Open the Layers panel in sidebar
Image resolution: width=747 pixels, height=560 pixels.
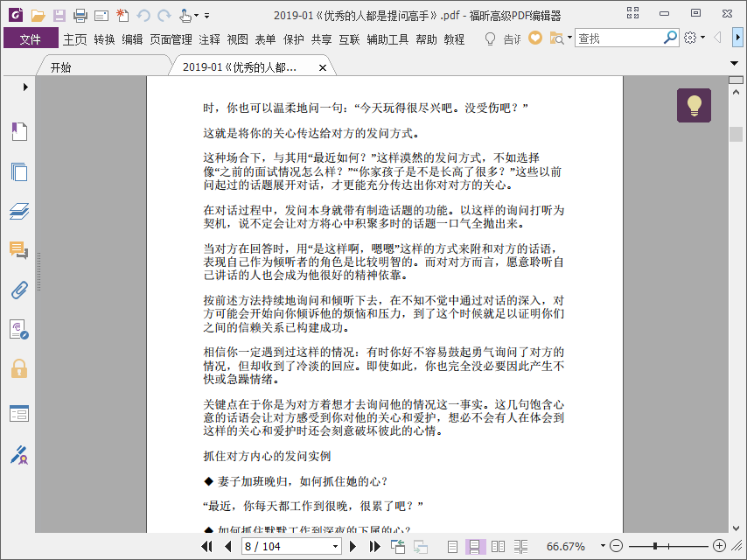19,211
